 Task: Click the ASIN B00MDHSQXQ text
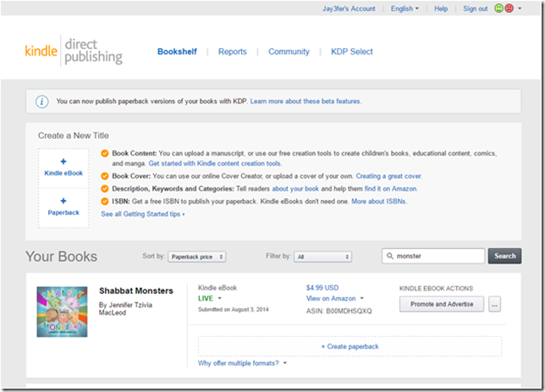[339, 311]
